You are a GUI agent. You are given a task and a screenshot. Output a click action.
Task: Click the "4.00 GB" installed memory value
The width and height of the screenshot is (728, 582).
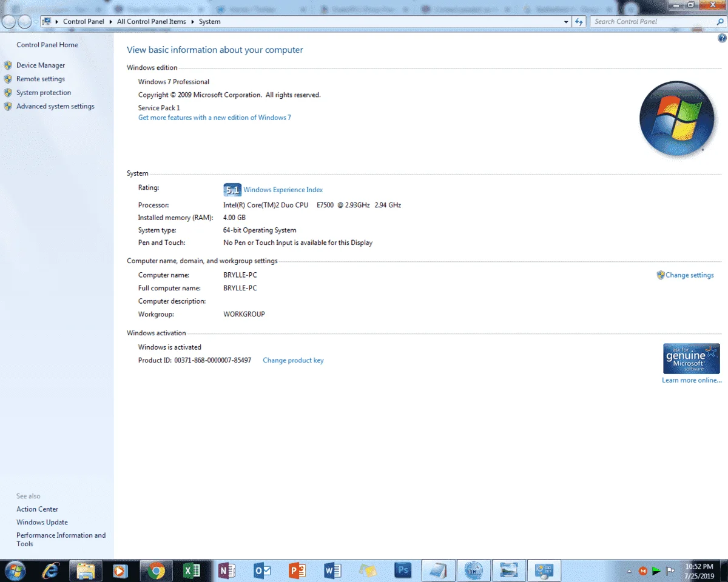234,218
